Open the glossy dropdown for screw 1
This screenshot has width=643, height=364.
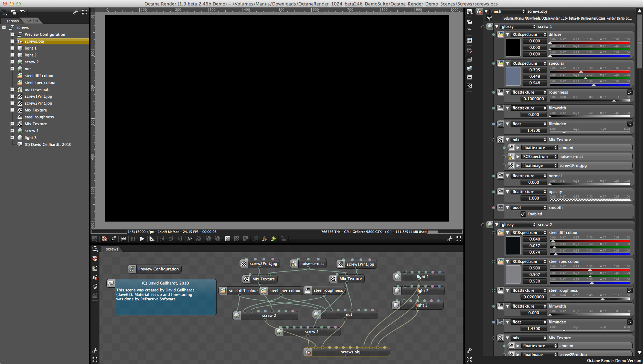(x=518, y=26)
